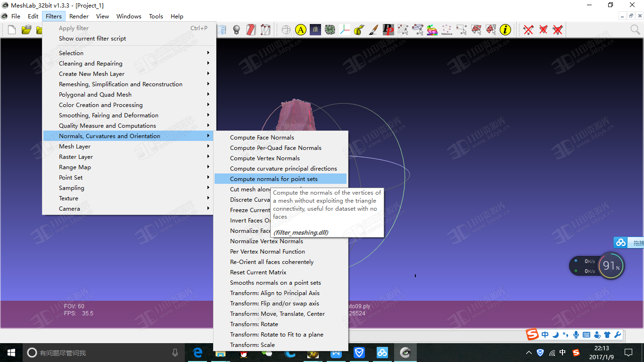Click the first red X delete icon
Image resolution: width=644 pixels, height=362 pixels.
click(x=528, y=30)
